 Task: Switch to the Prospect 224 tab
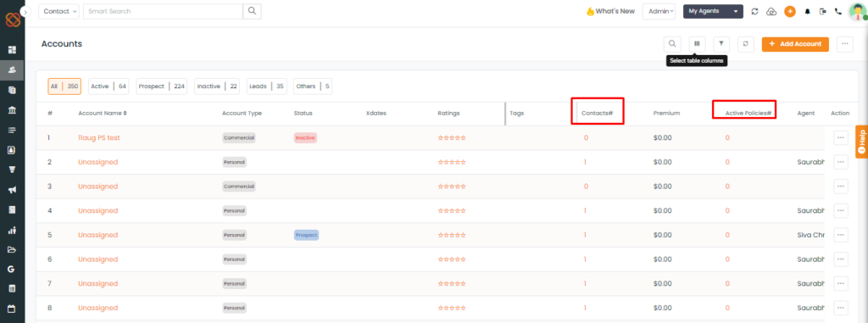pos(162,86)
